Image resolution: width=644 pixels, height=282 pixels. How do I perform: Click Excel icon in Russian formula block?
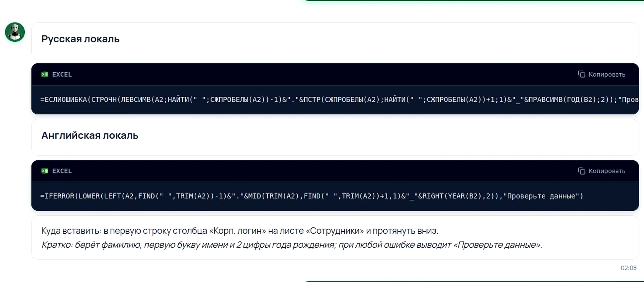45,74
